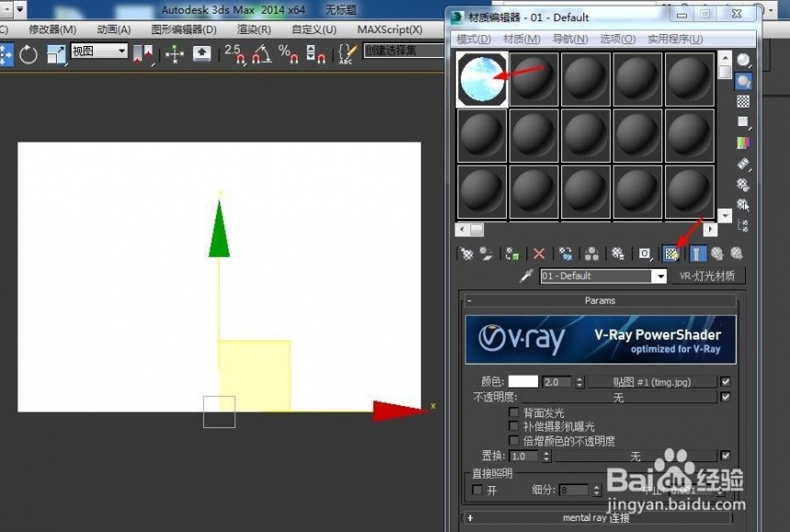Open material editor 导航(N) menu
This screenshot has width=790, height=532.
point(570,40)
